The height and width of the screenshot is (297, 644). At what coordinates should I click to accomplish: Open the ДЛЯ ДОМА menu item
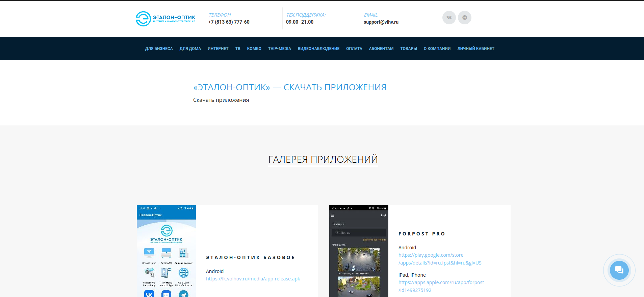coord(190,49)
